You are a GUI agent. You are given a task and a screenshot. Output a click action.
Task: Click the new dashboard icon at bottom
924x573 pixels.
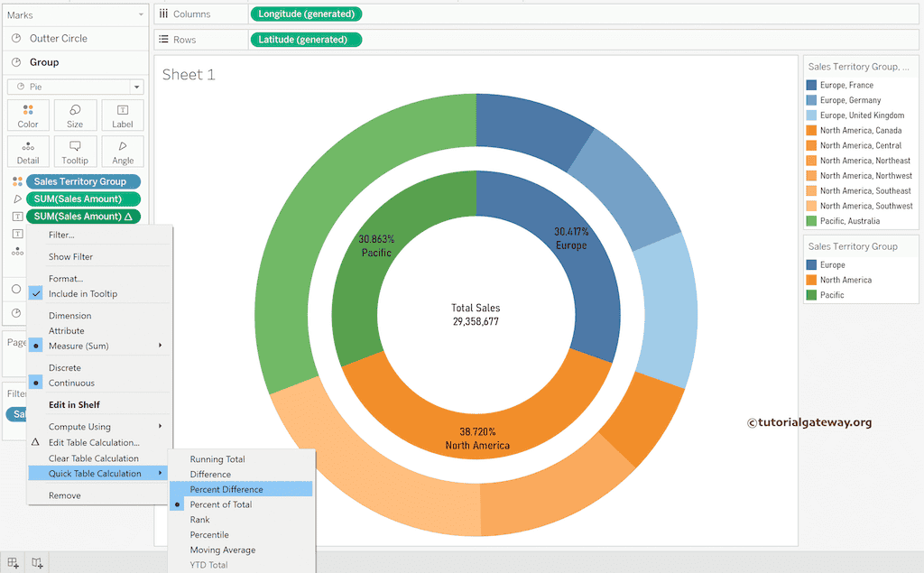pos(14,563)
